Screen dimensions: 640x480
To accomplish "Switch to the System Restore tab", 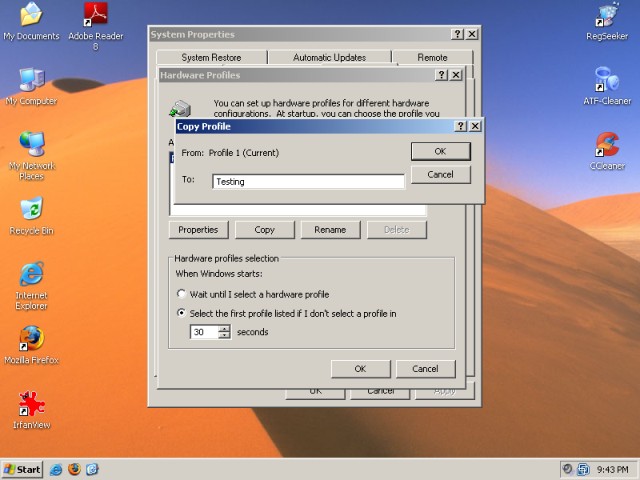I will click(211, 58).
